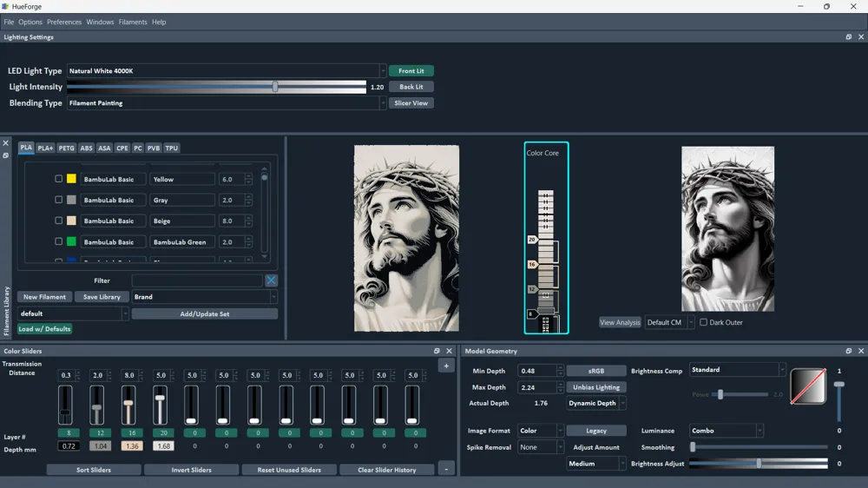The image size is (868, 488).
Task: Clear the filament filter with X icon
Action: tap(271, 280)
